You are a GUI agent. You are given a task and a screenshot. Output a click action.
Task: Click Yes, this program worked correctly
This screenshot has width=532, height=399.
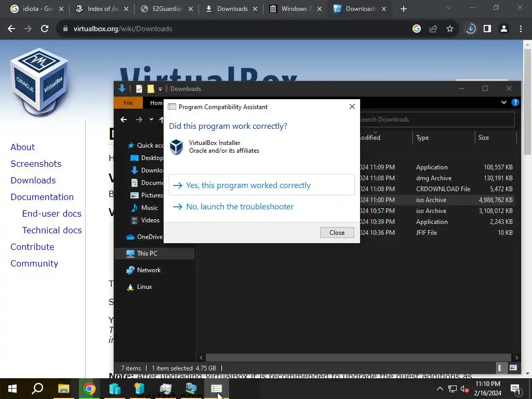pos(262,185)
